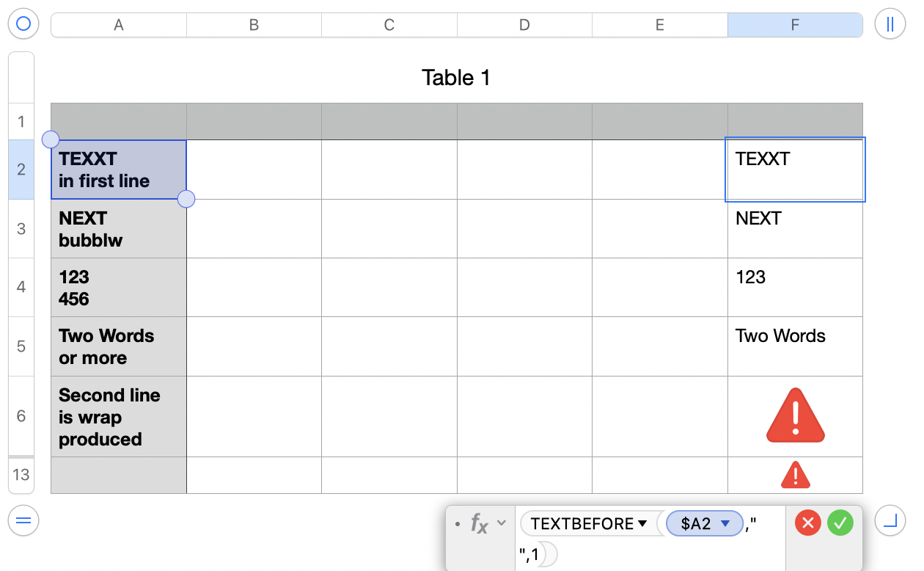Click the add-columns handle at top right
Screen dimensions: 924x571
[890, 24]
